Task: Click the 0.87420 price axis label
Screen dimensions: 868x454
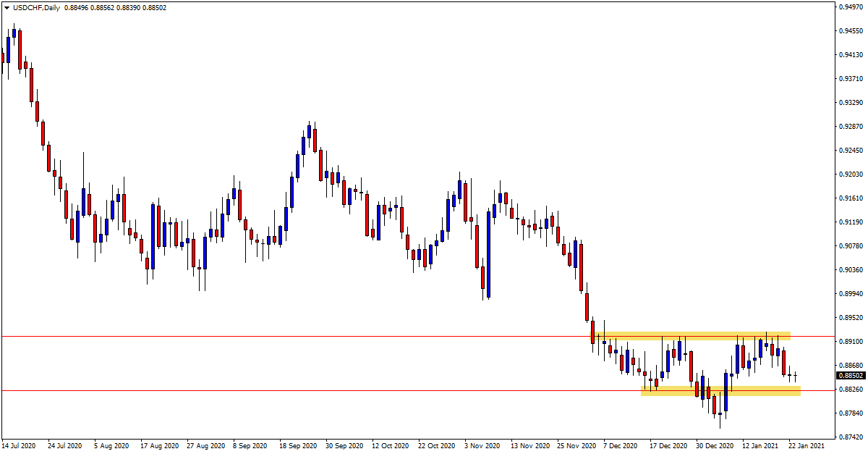Action: (851, 437)
